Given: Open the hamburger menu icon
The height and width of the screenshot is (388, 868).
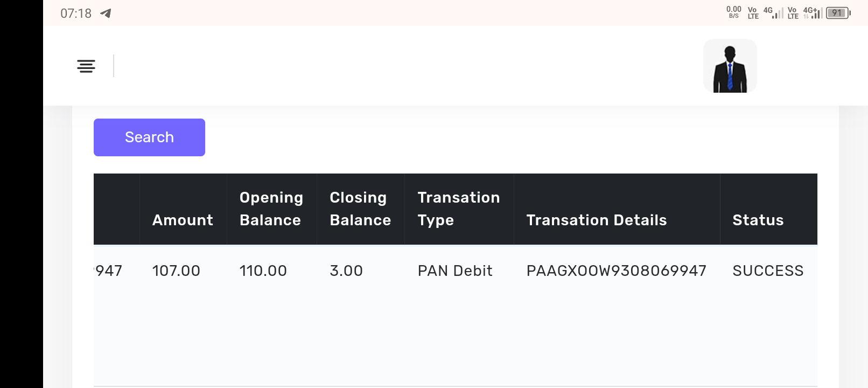Looking at the screenshot, I should (x=86, y=66).
